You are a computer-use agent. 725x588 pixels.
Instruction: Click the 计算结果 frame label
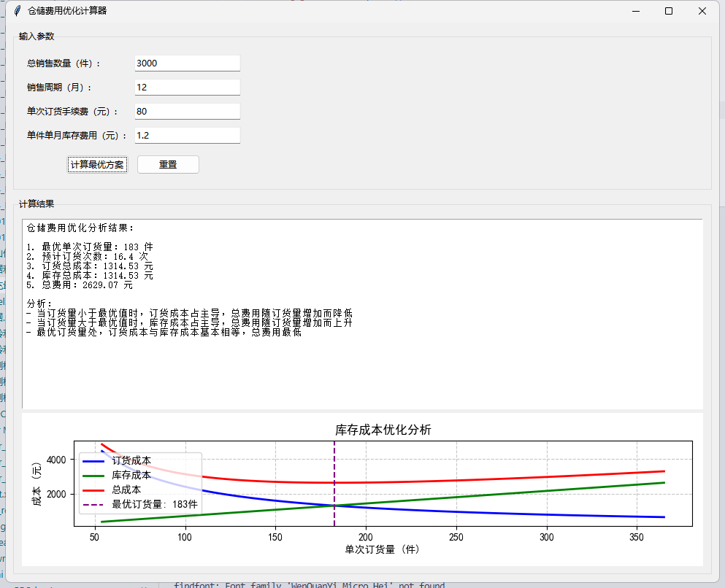pyautogui.click(x=38, y=204)
